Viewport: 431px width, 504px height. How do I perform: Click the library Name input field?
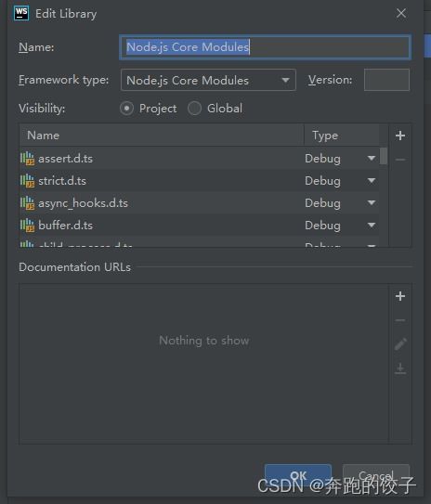[265, 47]
